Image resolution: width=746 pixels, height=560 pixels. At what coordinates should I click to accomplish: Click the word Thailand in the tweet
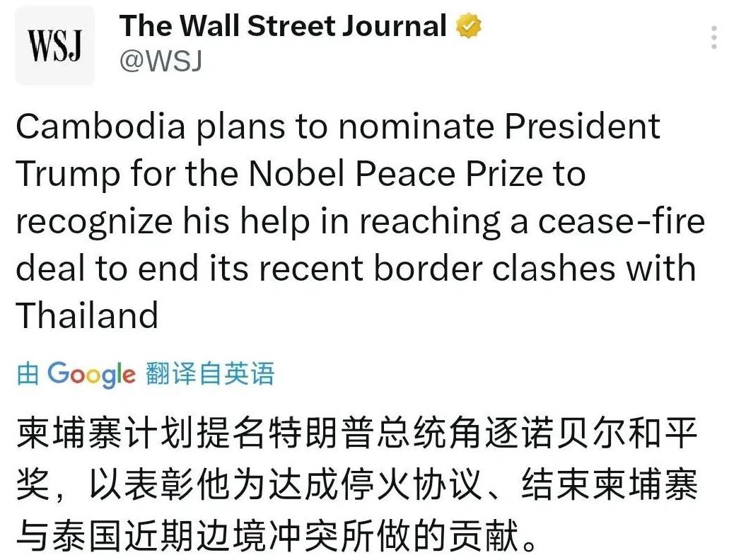tap(87, 315)
